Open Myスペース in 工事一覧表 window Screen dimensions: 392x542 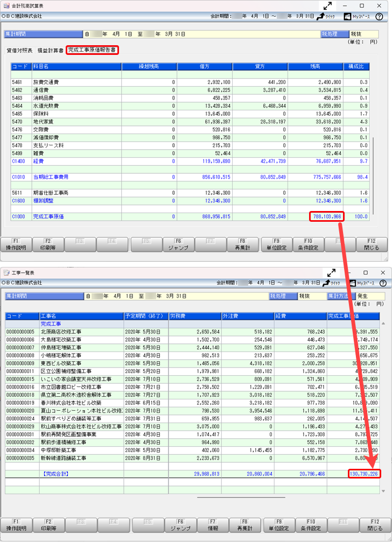point(362,283)
